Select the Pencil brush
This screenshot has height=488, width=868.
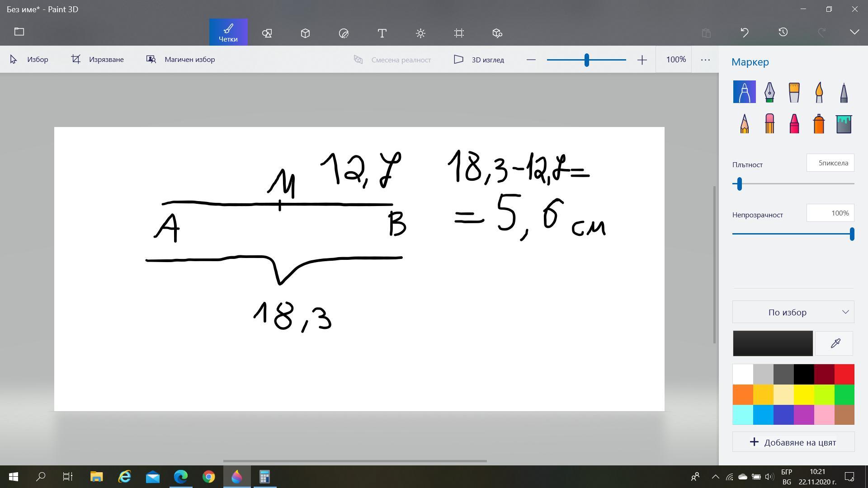(x=745, y=123)
